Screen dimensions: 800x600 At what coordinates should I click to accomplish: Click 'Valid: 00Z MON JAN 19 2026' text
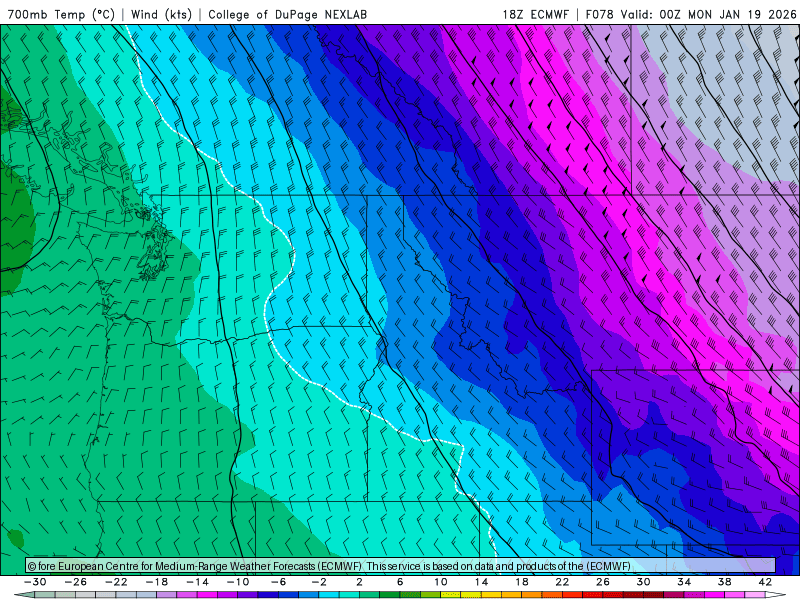click(x=708, y=15)
